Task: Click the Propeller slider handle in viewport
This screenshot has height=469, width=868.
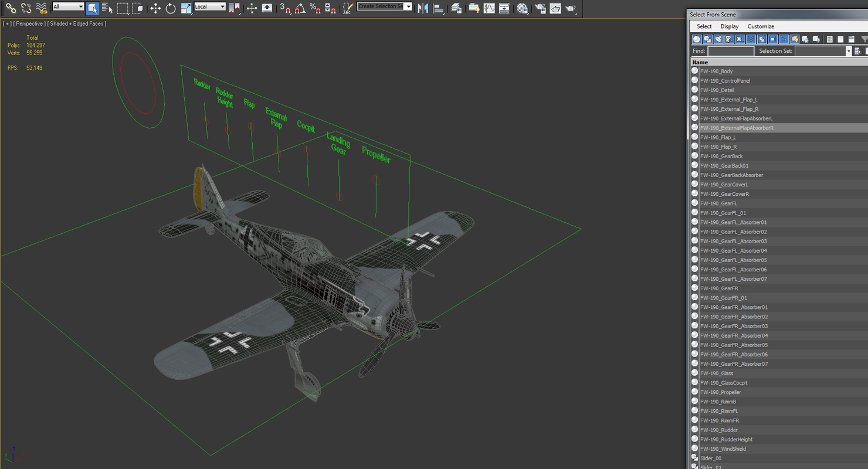Action: coord(377,180)
